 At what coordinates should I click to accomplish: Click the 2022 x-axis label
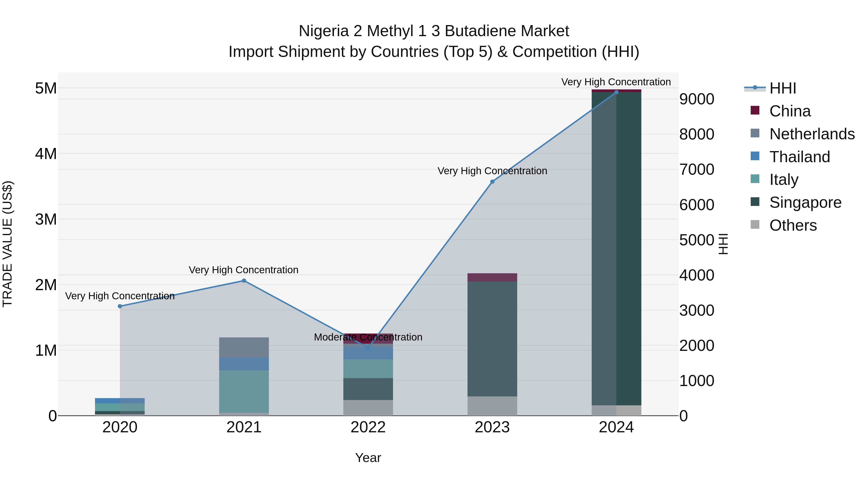tap(368, 427)
